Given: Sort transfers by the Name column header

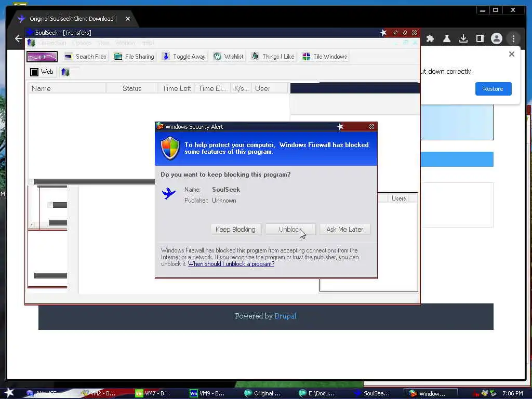Looking at the screenshot, I should (x=67, y=88).
